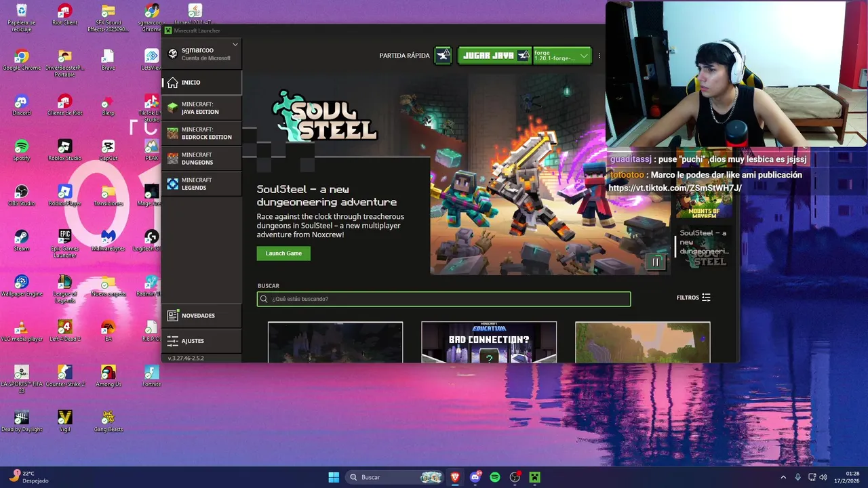Click the green Jugar Java button

pyautogui.click(x=494, y=56)
